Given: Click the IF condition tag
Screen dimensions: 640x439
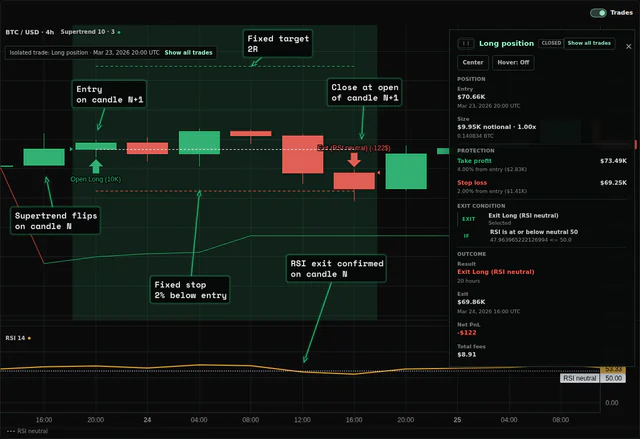Looking at the screenshot, I should [x=466, y=236].
